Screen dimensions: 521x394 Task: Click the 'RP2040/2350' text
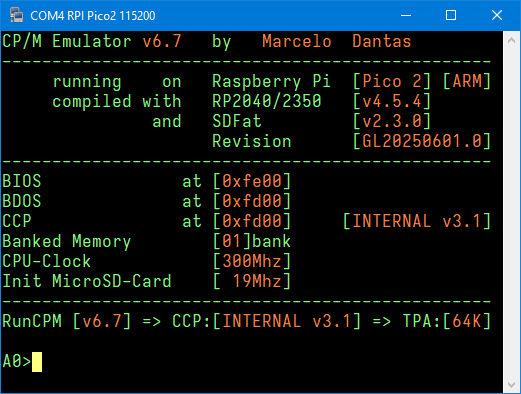coord(267,101)
